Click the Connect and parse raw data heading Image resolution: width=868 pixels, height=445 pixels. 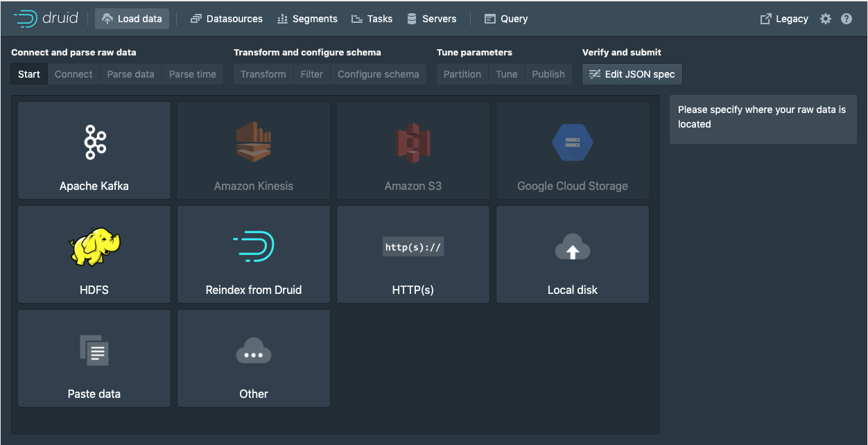coord(73,52)
